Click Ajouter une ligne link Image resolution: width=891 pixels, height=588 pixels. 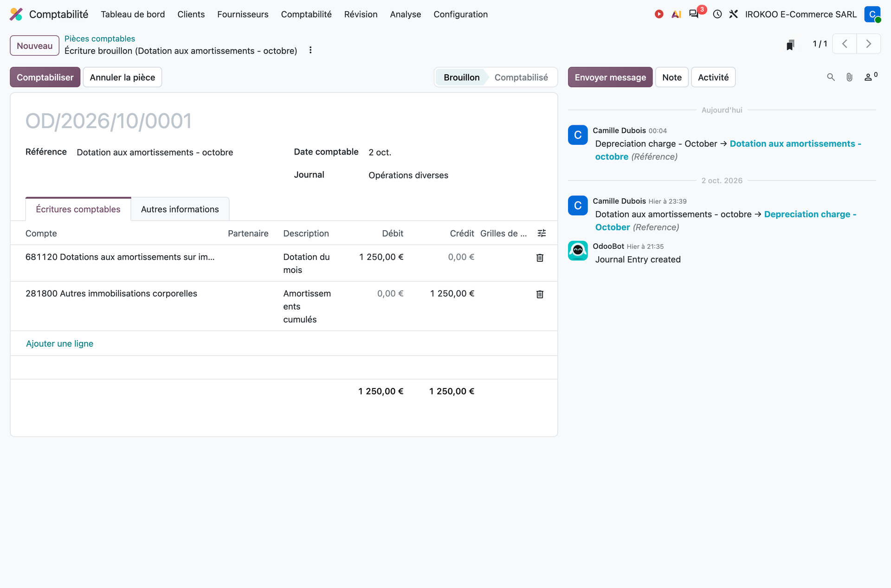pos(59,344)
